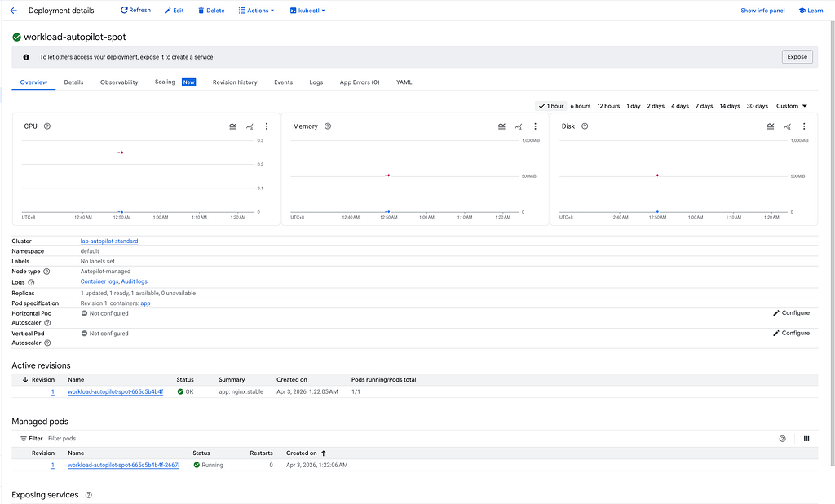
Task: Open revision workload-autopilot-spot-665c5b4b4f link
Action: pos(116,391)
